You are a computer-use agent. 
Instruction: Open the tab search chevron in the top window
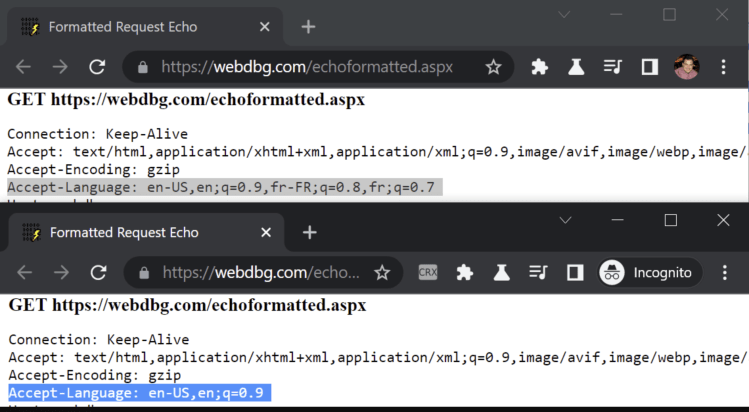(561, 14)
